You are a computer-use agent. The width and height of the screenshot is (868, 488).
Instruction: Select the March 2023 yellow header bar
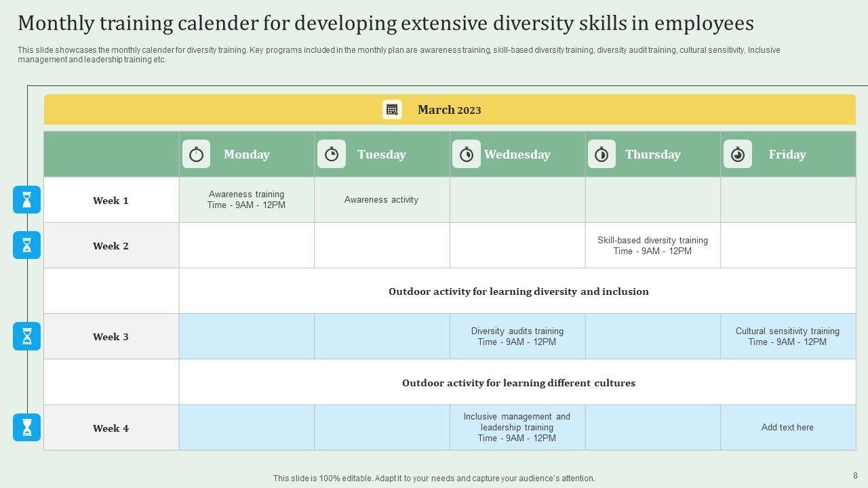point(610,110)
